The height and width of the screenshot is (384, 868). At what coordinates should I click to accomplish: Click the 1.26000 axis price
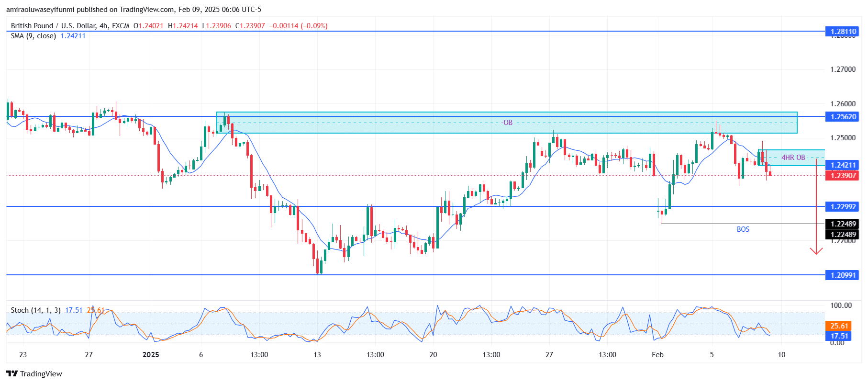tap(843, 104)
